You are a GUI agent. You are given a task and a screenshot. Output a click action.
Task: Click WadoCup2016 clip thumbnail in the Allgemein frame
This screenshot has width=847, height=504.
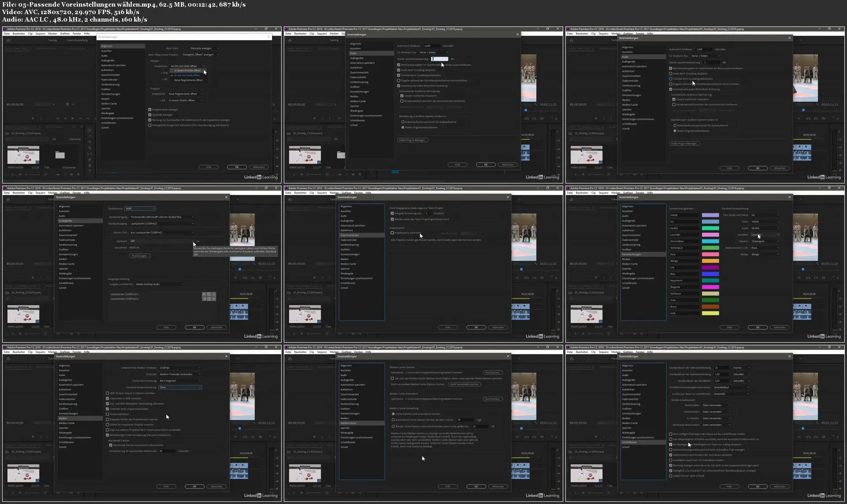tap(23, 155)
